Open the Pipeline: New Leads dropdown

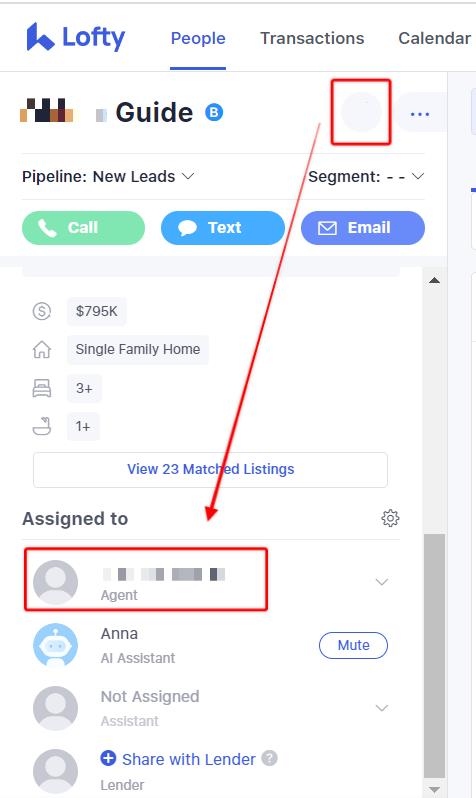click(x=108, y=177)
